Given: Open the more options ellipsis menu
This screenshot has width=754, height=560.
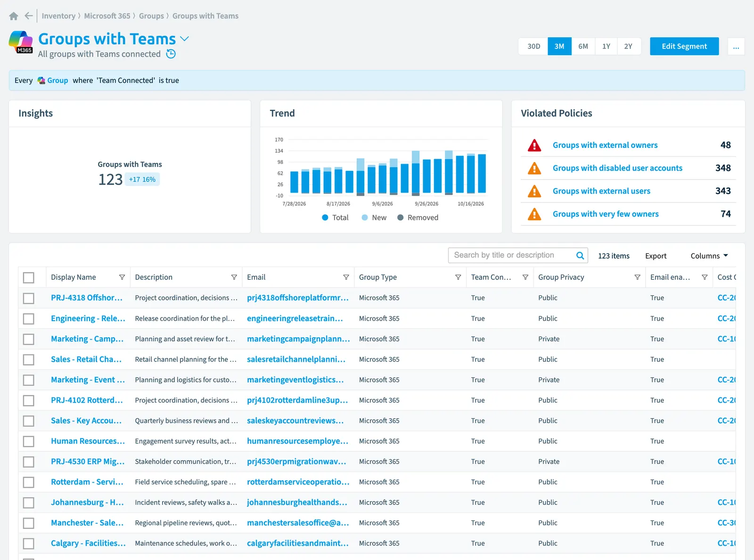Looking at the screenshot, I should coord(736,46).
